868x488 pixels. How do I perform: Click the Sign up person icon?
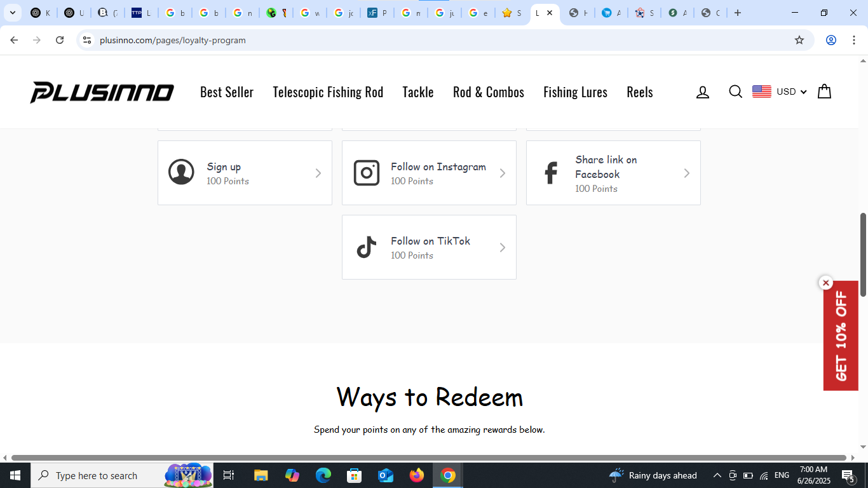[x=181, y=172]
